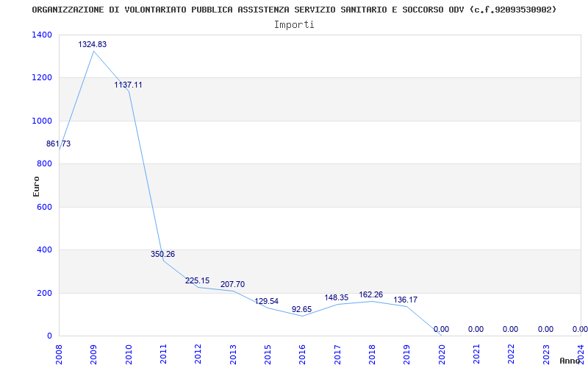Click the x-axis year label 2013
The image size is (588, 368).
click(233, 355)
